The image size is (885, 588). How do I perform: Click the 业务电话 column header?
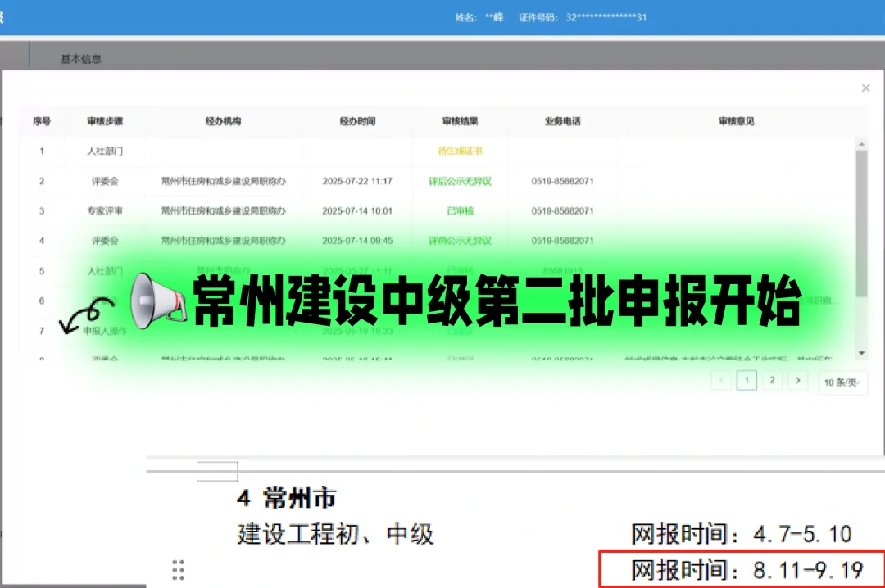[563, 121]
